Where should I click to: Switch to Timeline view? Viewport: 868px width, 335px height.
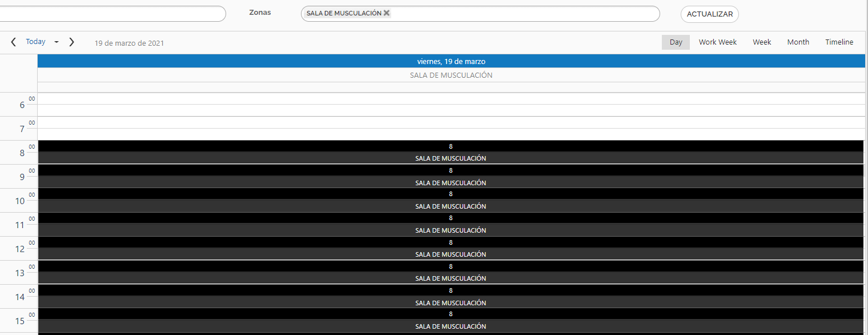coord(839,42)
